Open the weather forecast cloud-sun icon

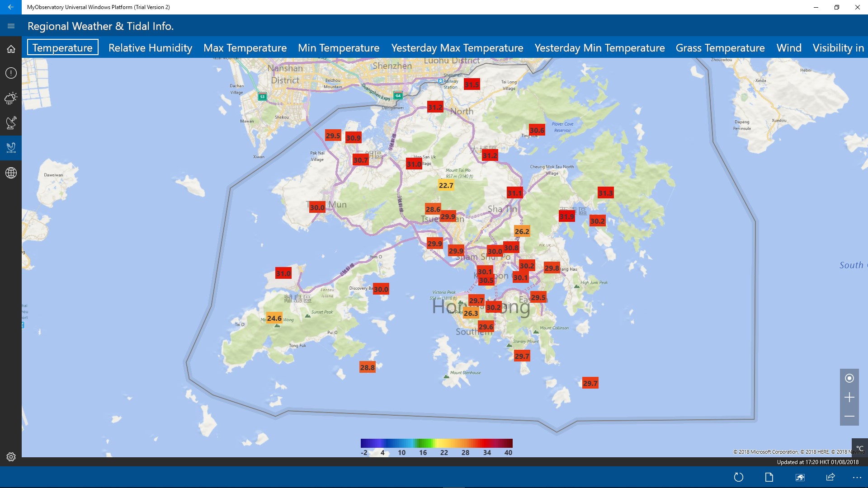(11, 98)
